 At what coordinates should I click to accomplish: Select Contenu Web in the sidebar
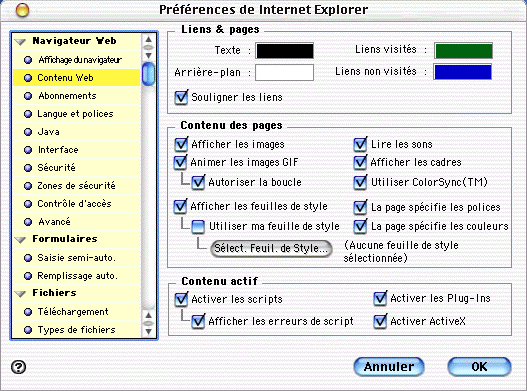pyautogui.click(x=77, y=78)
